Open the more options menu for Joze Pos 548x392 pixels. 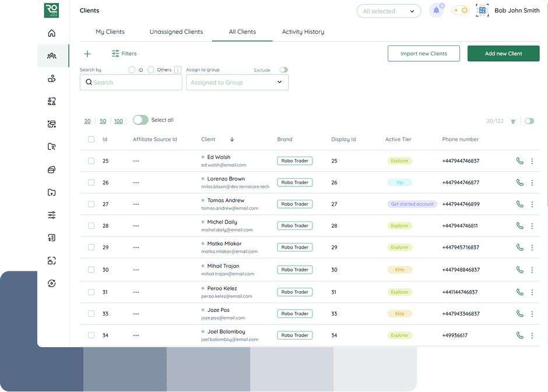532,314
